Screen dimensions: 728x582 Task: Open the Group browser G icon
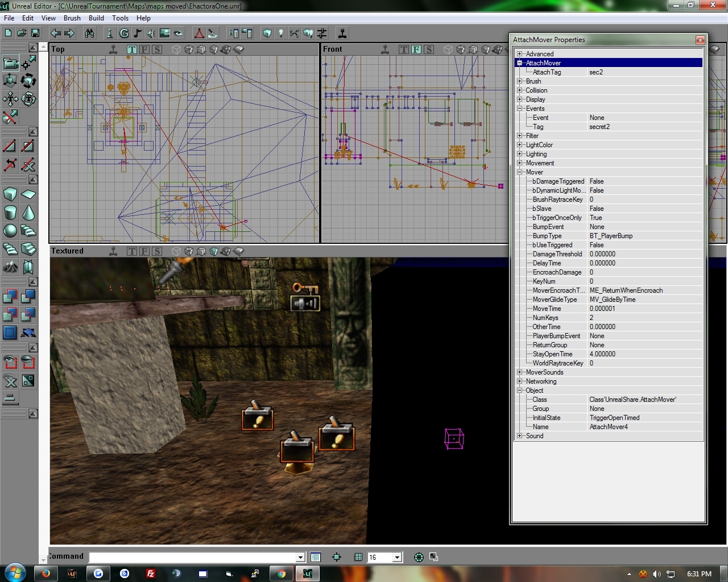pyautogui.click(x=124, y=33)
